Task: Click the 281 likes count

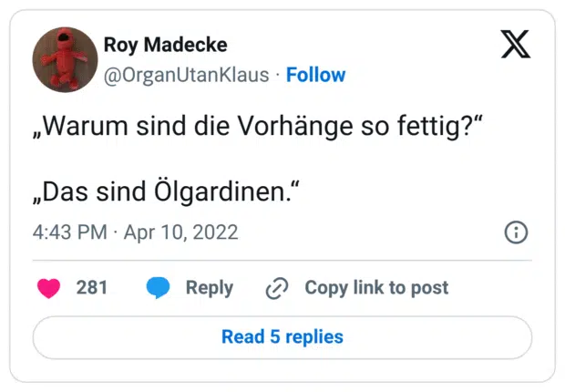Action: tap(92, 288)
